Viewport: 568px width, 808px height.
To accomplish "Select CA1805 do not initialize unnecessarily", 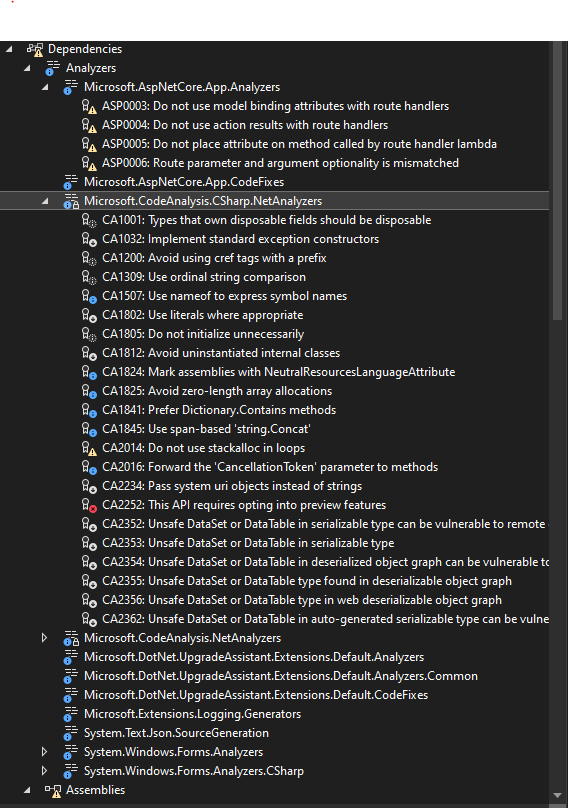I will [x=203, y=334].
